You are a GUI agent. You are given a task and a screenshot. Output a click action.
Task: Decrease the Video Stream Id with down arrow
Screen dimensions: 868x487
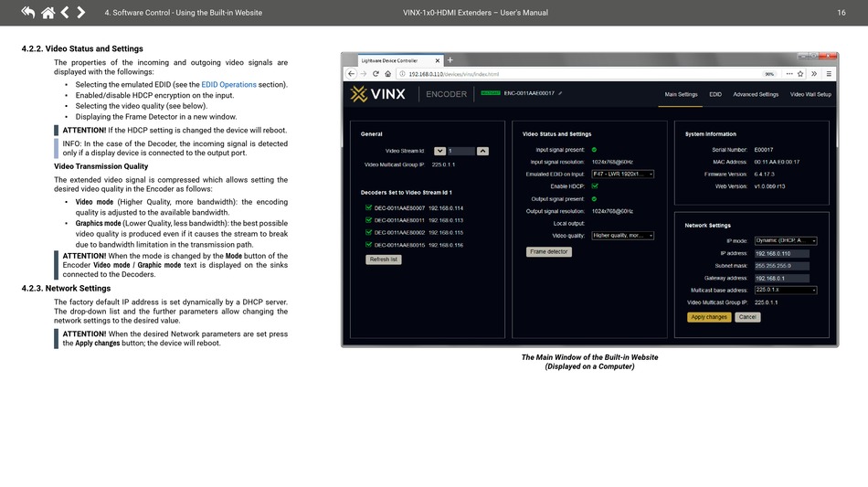[x=440, y=151]
